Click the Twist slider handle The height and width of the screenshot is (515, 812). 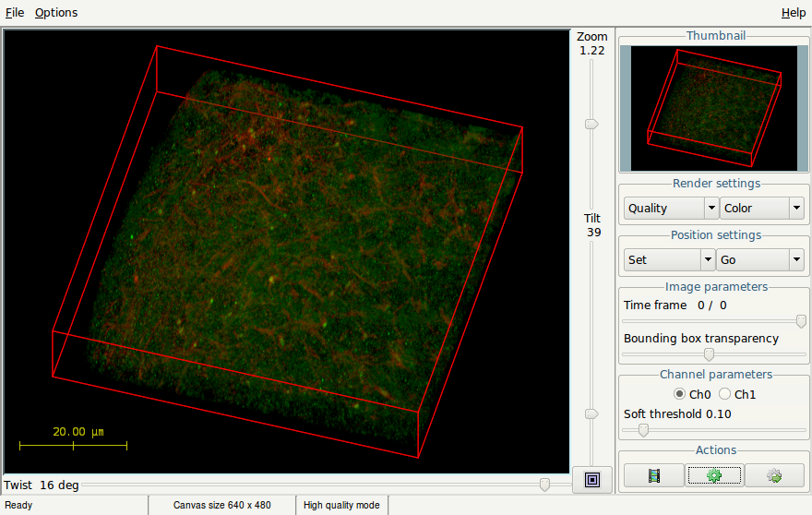coord(544,485)
